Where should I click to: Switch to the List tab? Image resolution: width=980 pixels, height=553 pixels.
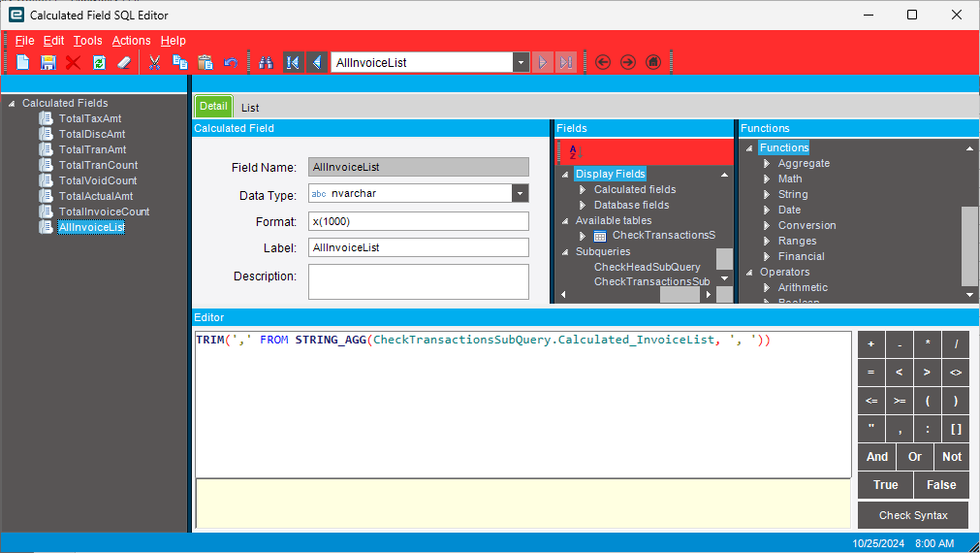(250, 108)
